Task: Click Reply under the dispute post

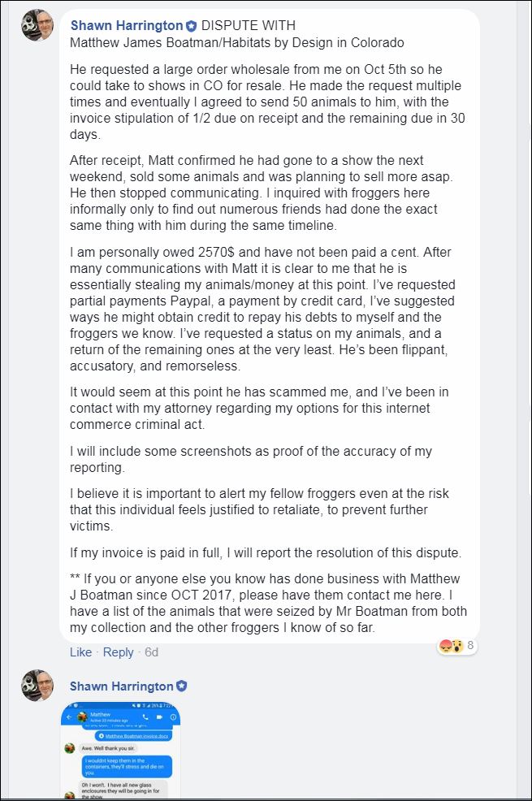Action: click(118, 652)
